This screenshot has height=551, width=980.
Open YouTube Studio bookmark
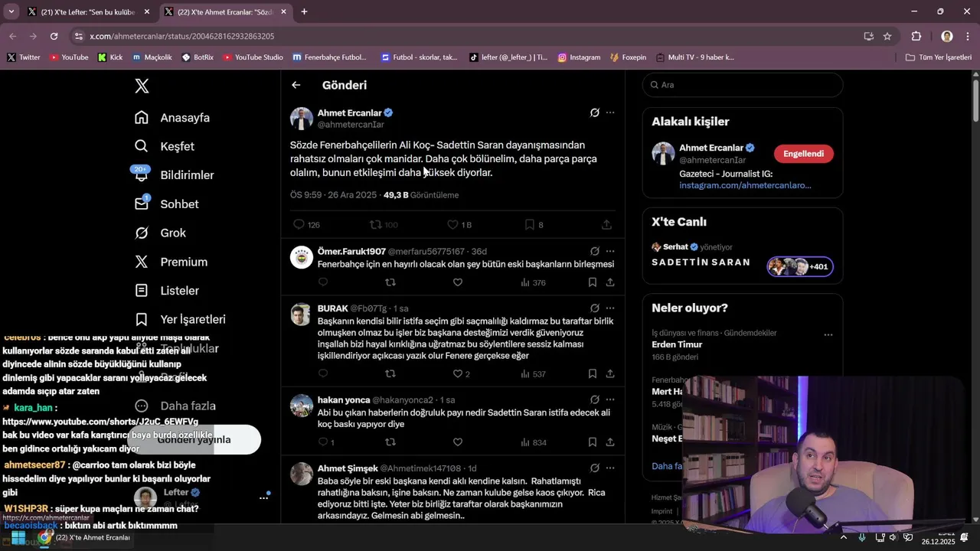253,57
